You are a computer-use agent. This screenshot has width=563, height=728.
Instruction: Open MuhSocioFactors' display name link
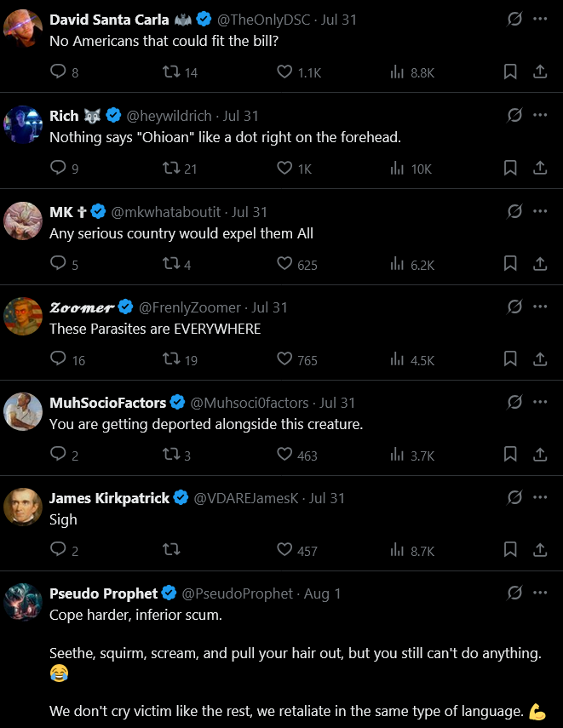click(x=107, y=403)
